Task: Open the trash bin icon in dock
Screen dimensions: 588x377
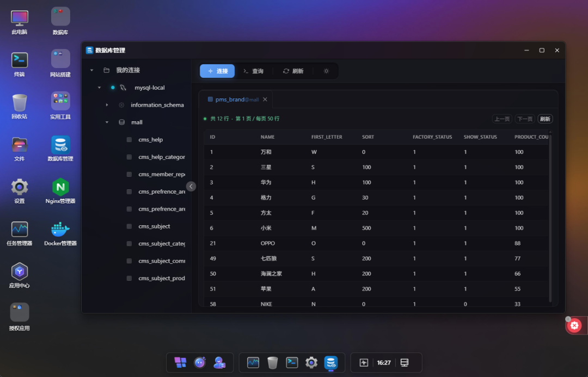Action: point(273,362)
